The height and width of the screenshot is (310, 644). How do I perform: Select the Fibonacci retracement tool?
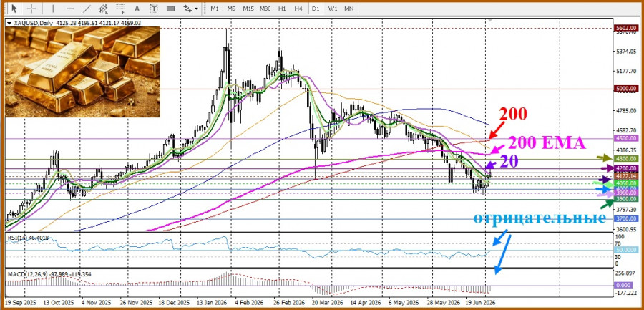(x=120, y=8)
